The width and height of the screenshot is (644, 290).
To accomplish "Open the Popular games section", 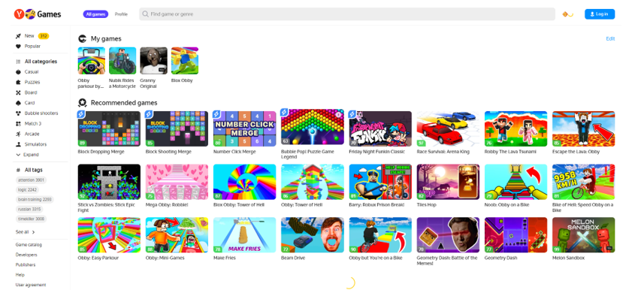I will coord(28,47).
